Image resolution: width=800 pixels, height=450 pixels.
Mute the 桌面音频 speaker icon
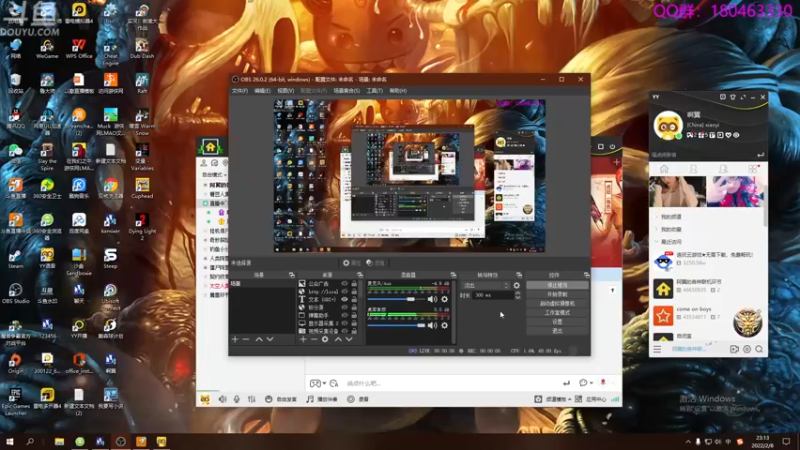point(432,325)
